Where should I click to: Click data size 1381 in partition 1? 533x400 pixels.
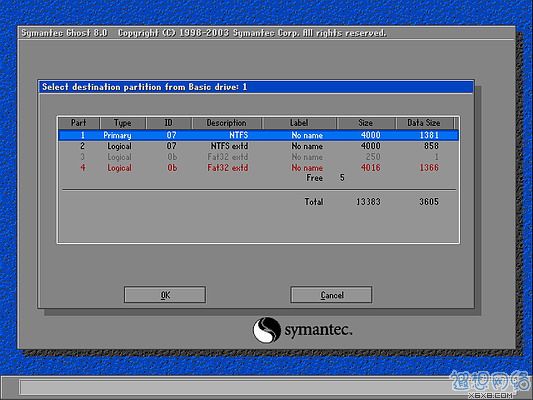tap(429, 135)
